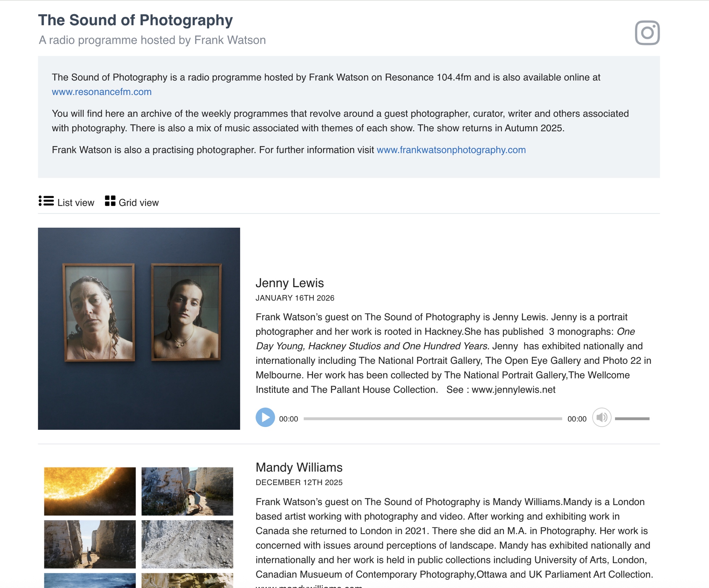Click the Mandy Williams episode title
709x588 pixels.
(299, 467)
